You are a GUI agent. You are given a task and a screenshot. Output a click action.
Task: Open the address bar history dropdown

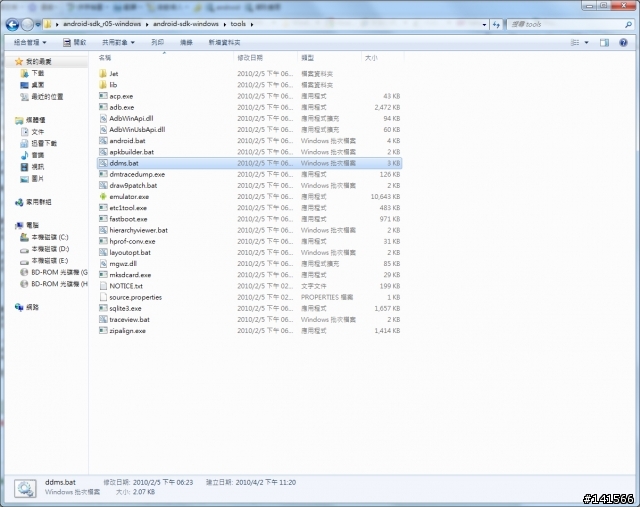click(x=484, y=25)
